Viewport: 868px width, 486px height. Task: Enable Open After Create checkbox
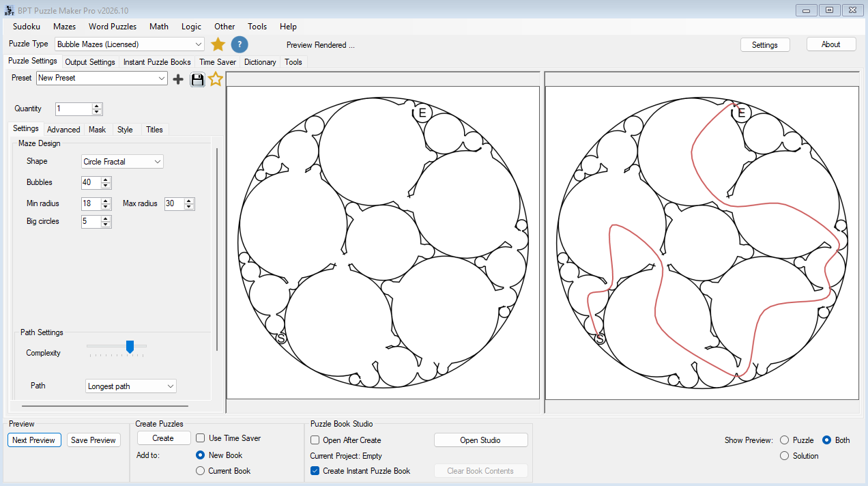[x=315, y=440]
